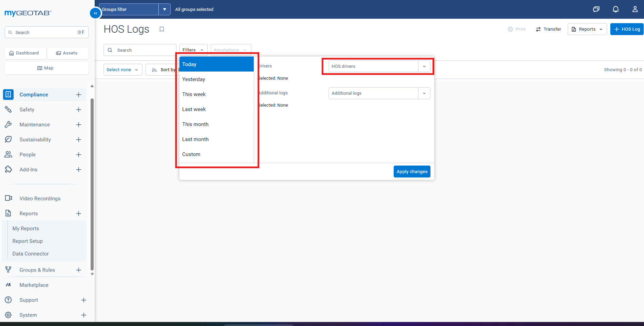Click the Maintenance wrench icon

8,124
